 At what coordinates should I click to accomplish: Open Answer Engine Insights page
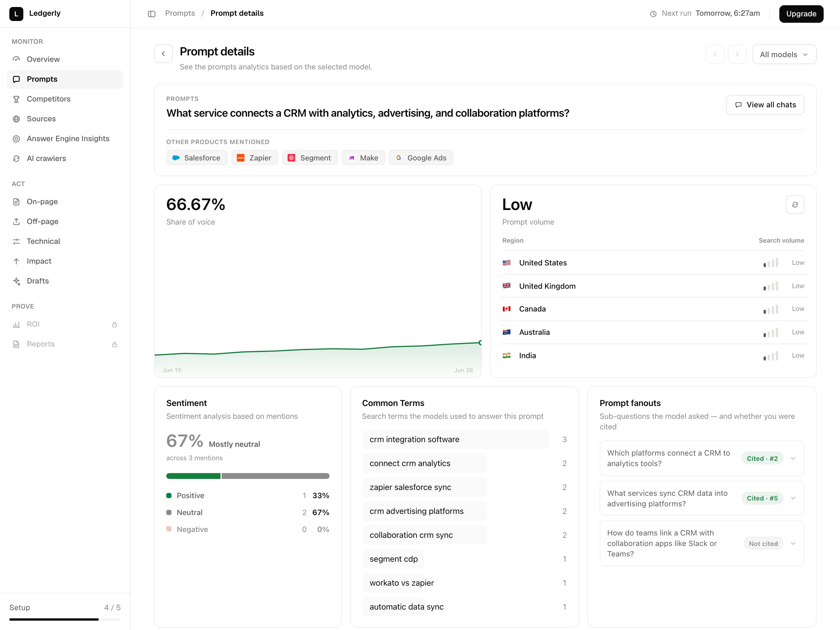pos(65,139)
